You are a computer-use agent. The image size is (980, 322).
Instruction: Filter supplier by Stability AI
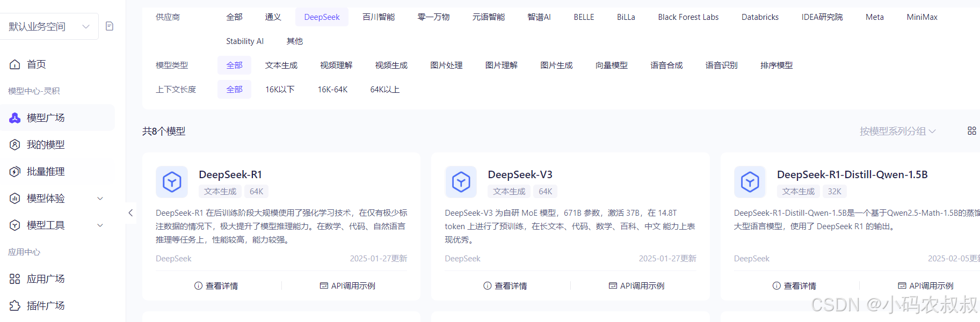pos(245,41)
